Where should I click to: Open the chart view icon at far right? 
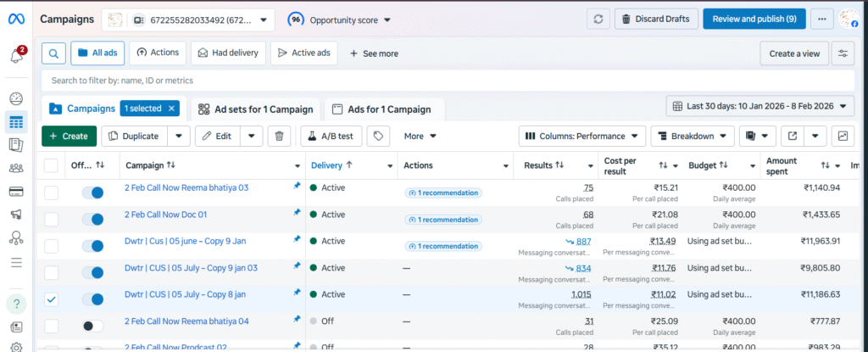pos(843,136)
